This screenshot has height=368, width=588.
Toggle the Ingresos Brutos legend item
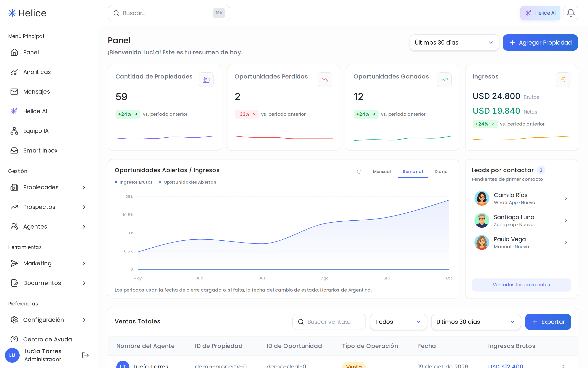[x=134, y=182]
